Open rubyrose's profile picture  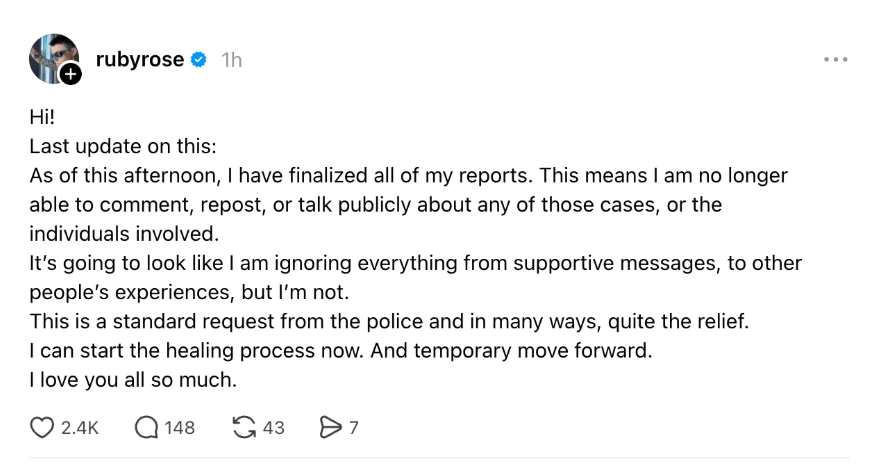(50, 57)
